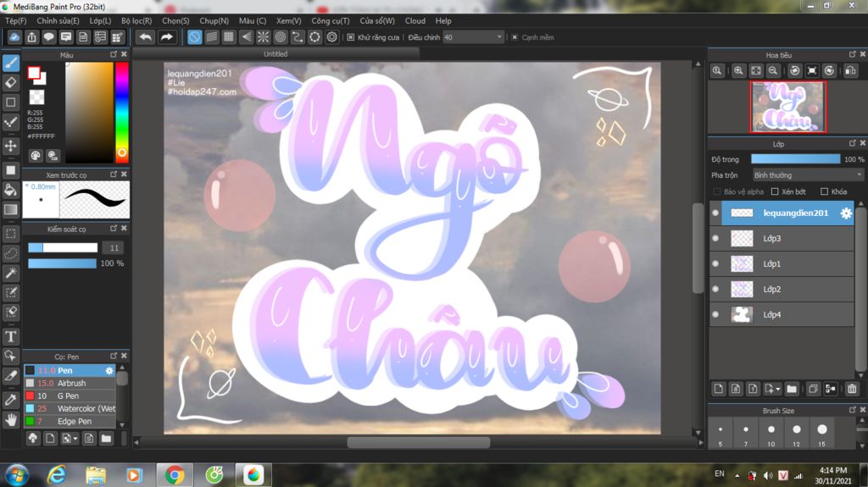Click the Undo arrow in toolbar

click(x=146, y=37)
